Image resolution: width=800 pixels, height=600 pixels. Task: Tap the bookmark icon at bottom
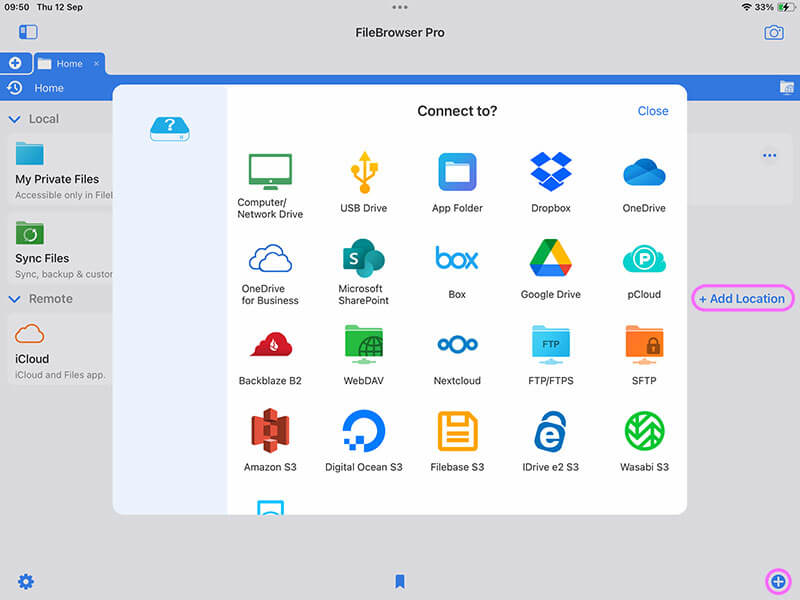point(400,581)
